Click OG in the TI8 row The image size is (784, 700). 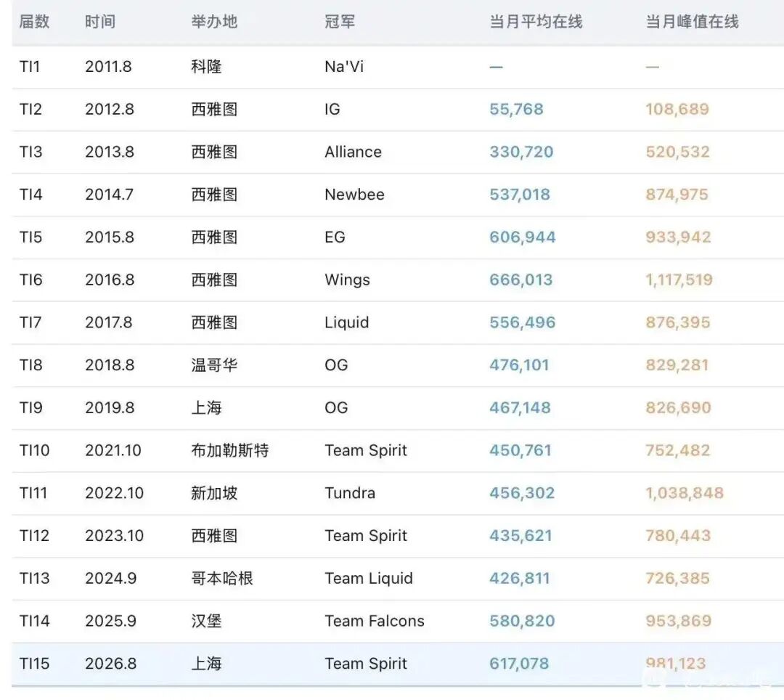coord(336,365)
